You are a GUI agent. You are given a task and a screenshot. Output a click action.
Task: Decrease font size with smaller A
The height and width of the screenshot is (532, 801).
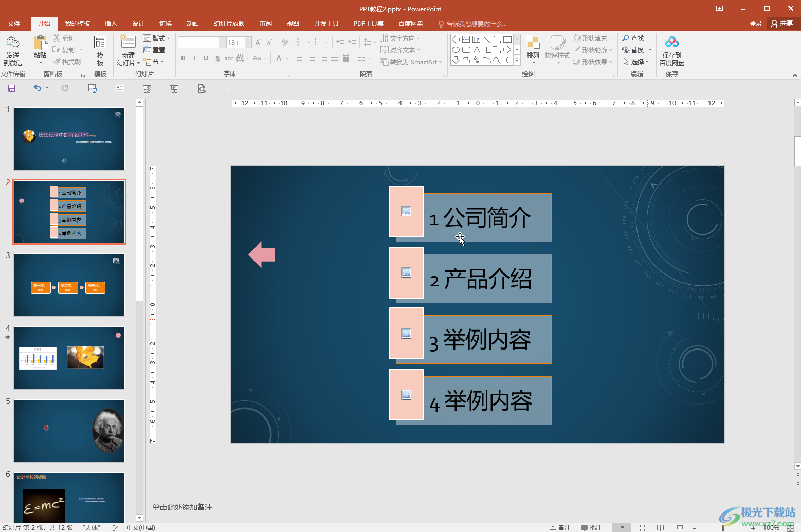(269, 42)
